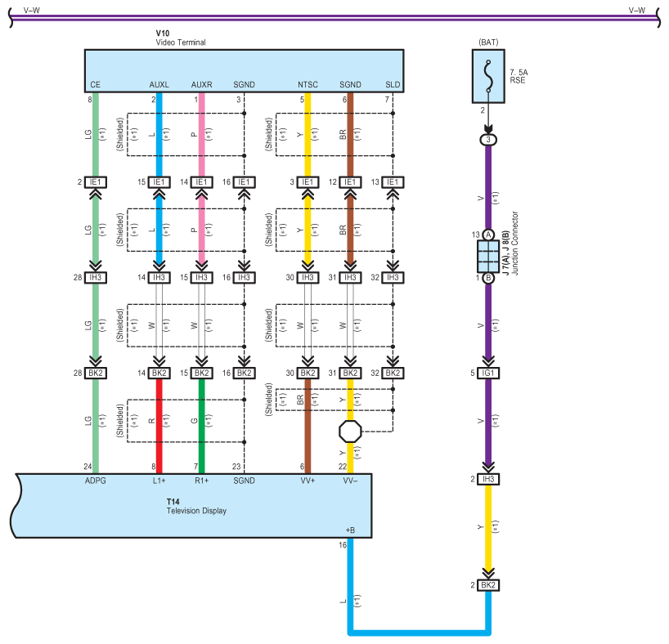The image size is (669, 644).
Task: Click the circled A terminal on the junction connector
Action: point(488,235)
